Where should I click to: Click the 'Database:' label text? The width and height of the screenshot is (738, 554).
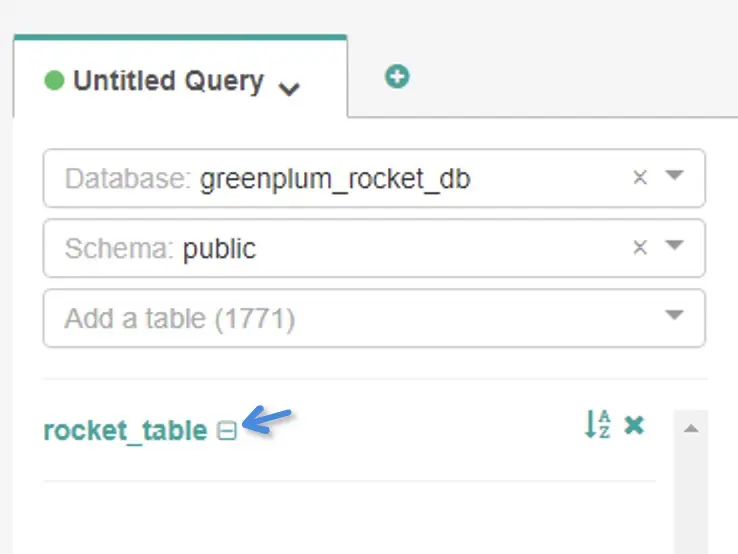[x=128, y=179]
